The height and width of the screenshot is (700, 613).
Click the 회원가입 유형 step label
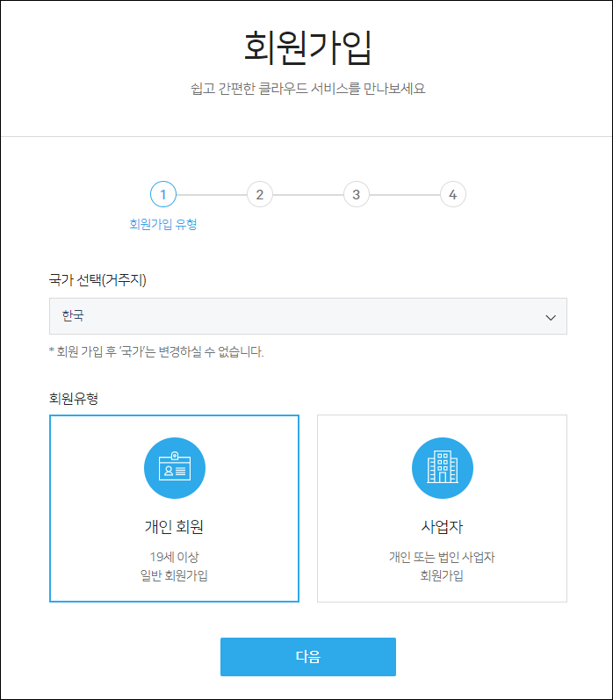(x=163, y=224)
